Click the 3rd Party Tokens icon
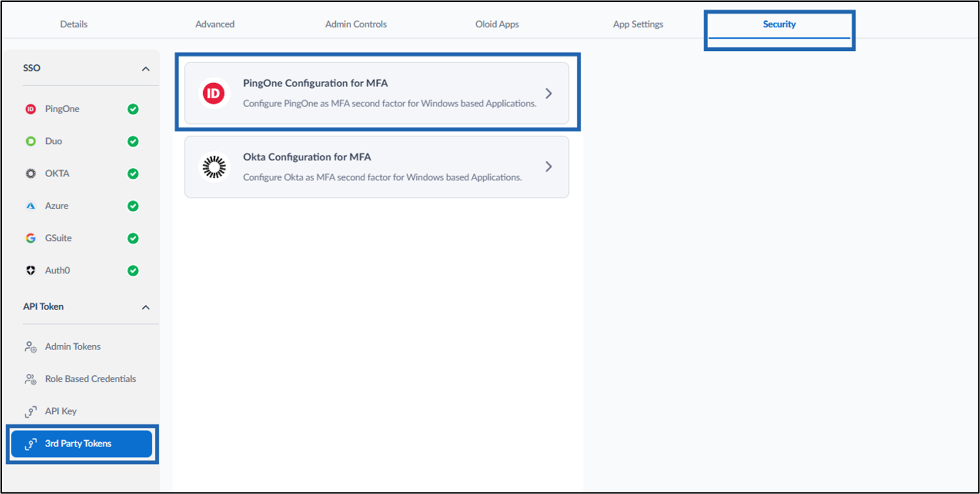Screen dimensions: 980x494 [31, 444]
